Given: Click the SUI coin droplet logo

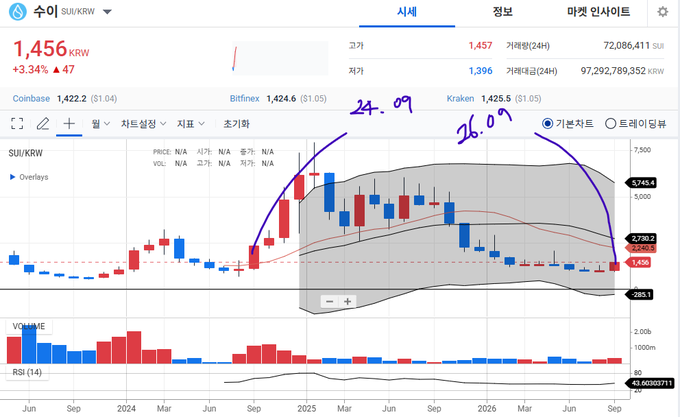Looking at the screenshot, I should (x=18, y=12).
